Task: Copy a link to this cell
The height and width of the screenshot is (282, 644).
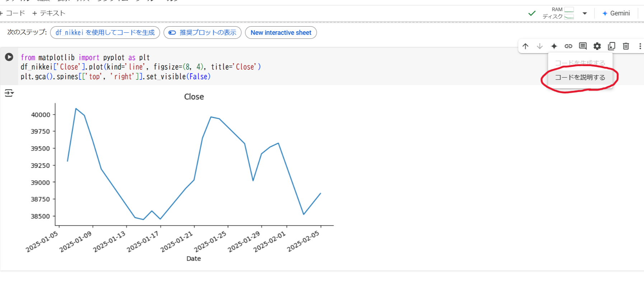Action: pyautogui.click(x=569, y=46)
